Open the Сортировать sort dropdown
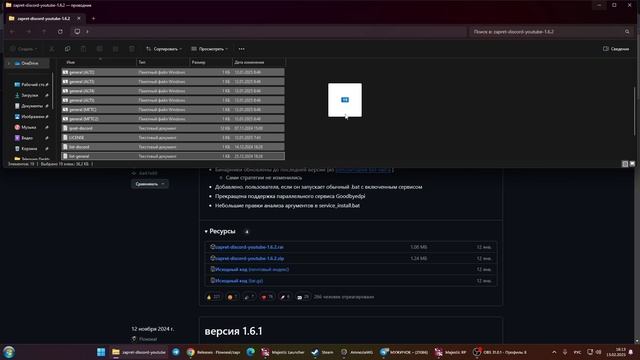640x360 pixels. point(164,49)
